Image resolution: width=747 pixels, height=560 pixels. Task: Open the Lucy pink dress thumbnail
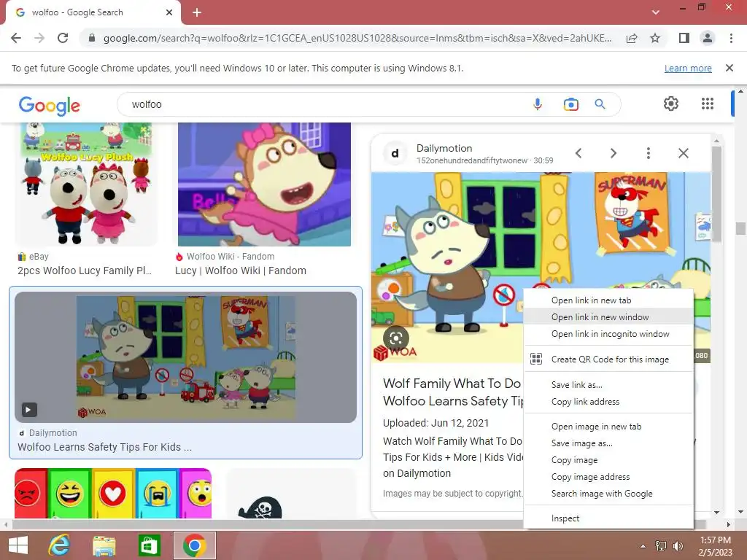pos(264,184)
